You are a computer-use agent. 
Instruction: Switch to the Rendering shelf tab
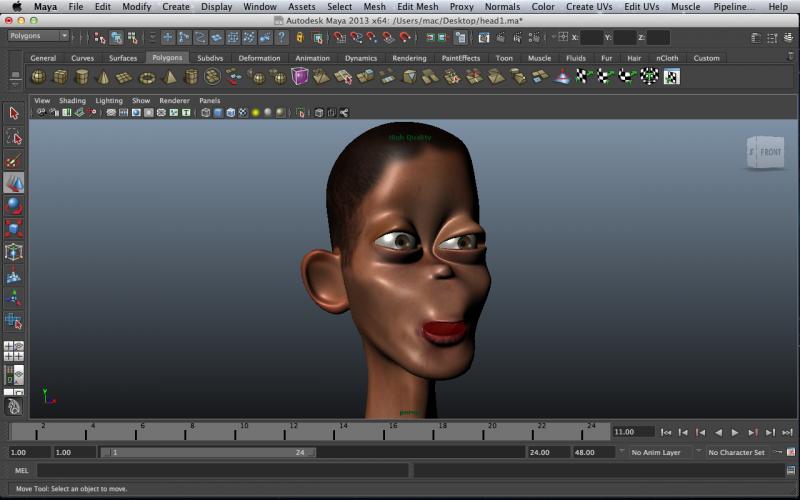coord(409,58)
